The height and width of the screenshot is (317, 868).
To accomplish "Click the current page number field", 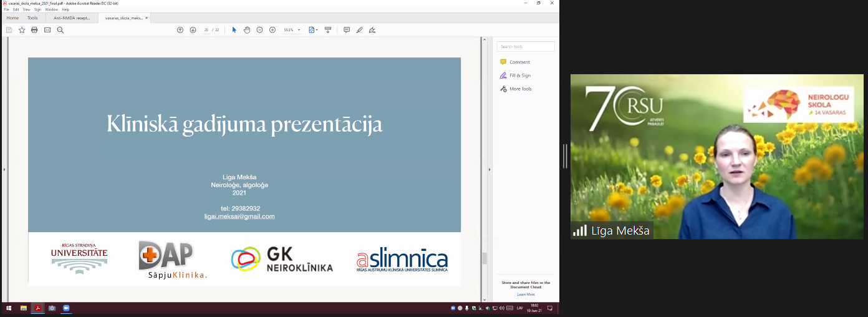I will click(206, 30).
